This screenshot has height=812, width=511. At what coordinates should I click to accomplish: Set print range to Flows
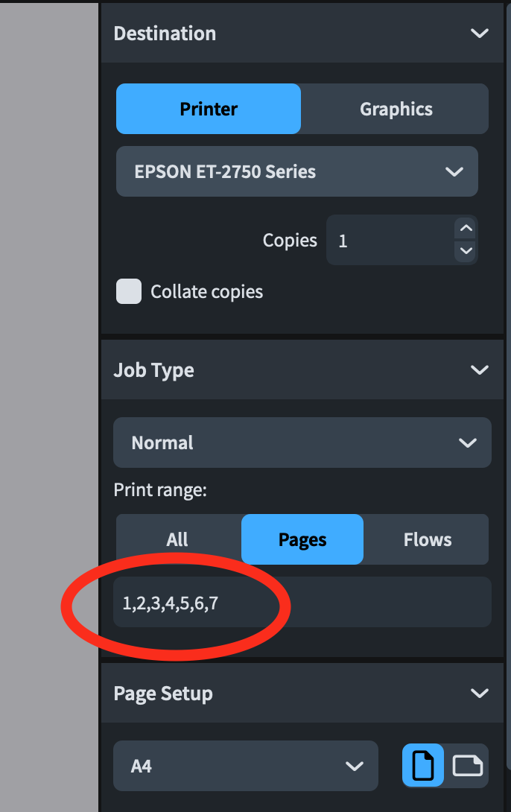427,539
